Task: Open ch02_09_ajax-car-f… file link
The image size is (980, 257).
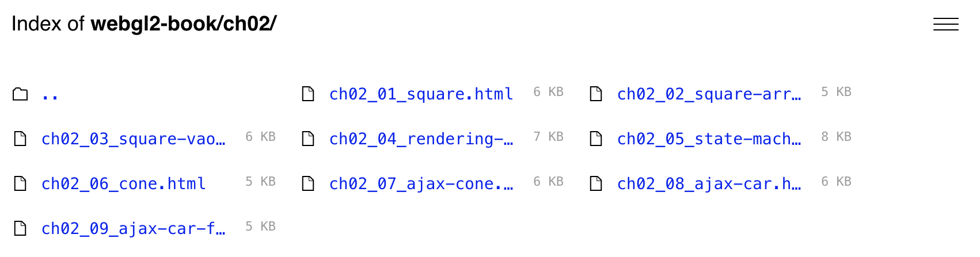Action: [x=133, y=229]
